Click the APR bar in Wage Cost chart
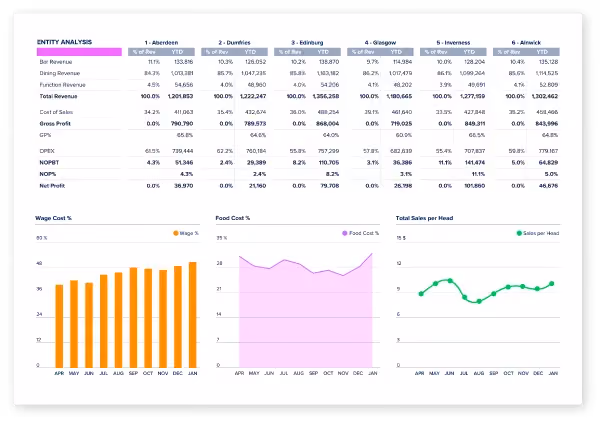The height and width of the screenshot is (423, 600). (x=59, y=326)
